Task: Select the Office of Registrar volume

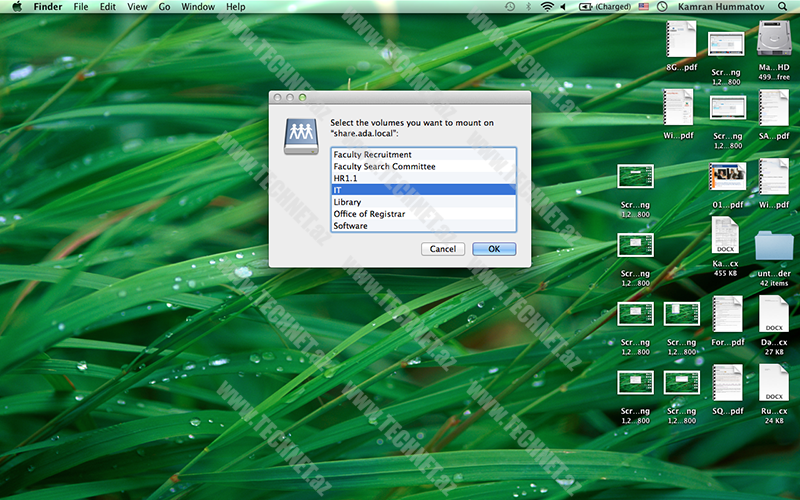Action: pos(423,214)
